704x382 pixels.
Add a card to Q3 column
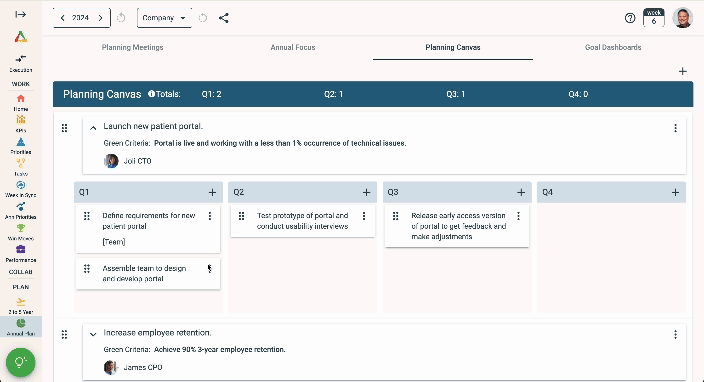point(521,193)
